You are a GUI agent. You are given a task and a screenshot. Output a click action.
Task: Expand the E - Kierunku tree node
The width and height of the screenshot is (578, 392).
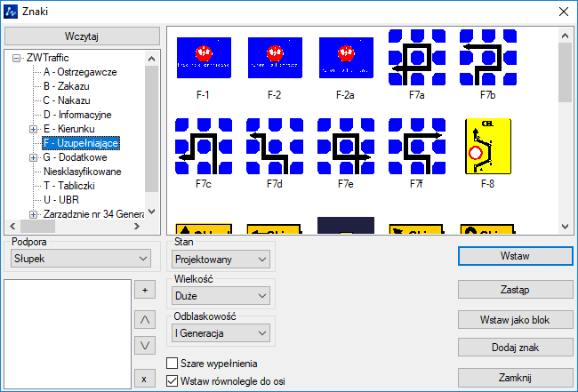[x=34, y=129]
